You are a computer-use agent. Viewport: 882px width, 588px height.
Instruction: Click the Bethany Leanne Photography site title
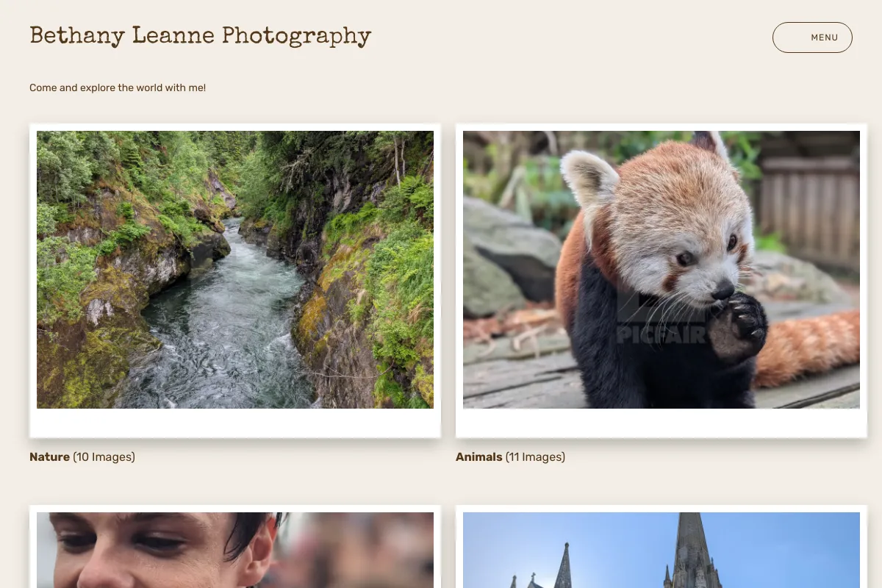tap(201, 35)
